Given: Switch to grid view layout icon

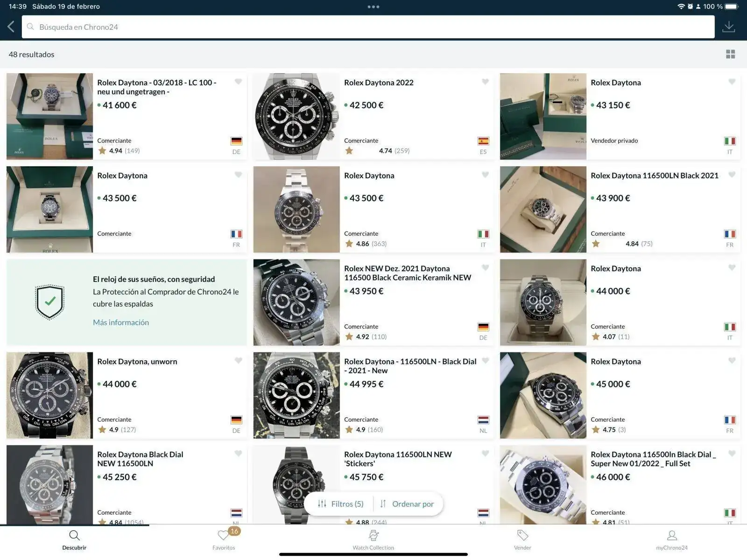Looking at the screenshot, I should (730, 54).
